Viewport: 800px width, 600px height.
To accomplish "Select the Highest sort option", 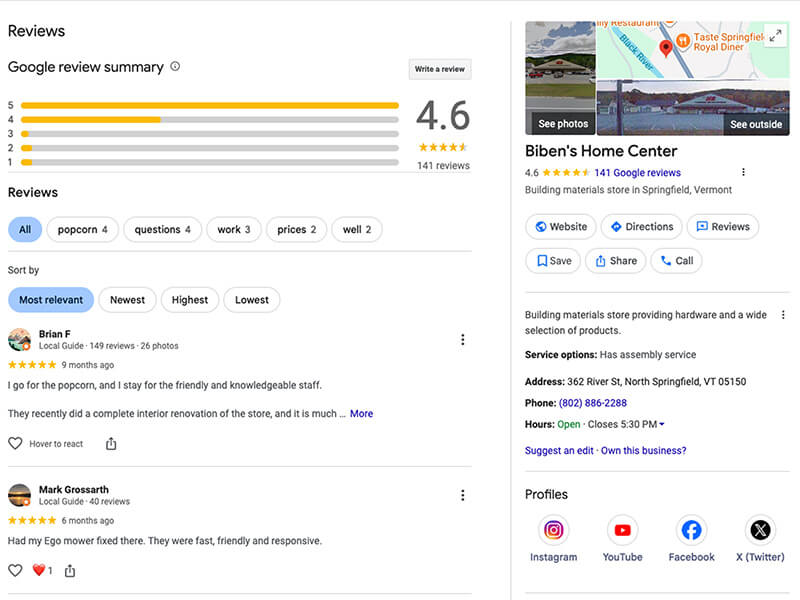I will (189, 300).
